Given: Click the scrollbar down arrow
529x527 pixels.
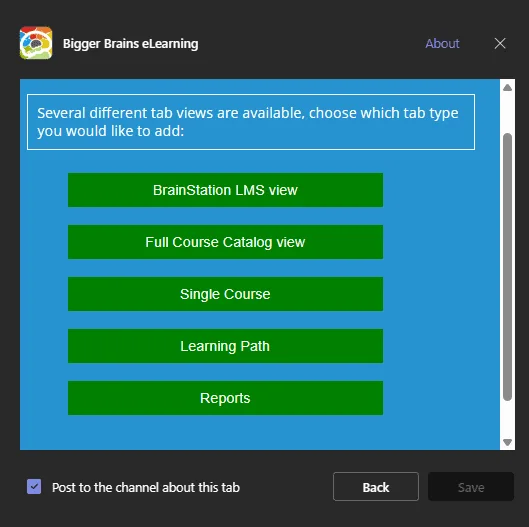Looking at the screenshot, I should pyautogui.click(x=507, y=442).
